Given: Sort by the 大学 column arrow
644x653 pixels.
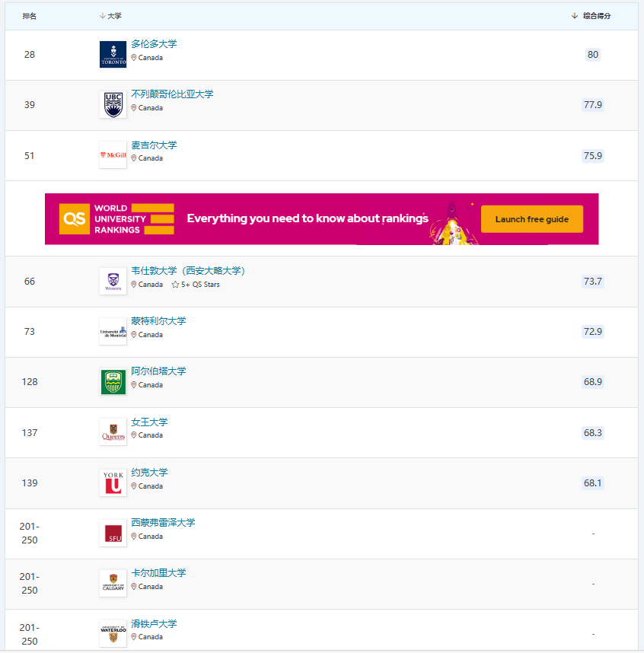Looking at the screenshot, I should (x=103, y=16).
